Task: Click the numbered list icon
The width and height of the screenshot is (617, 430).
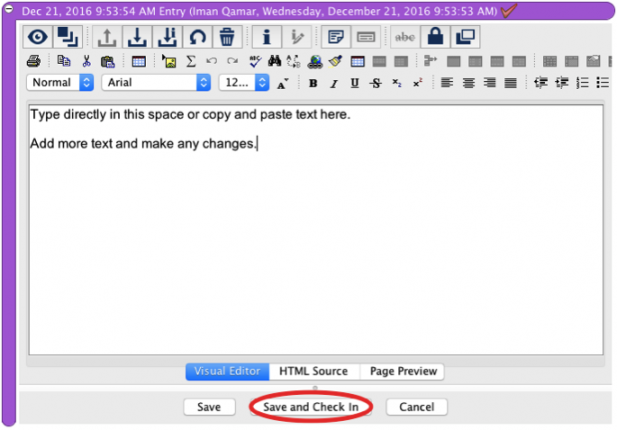Action: point(582,83)
